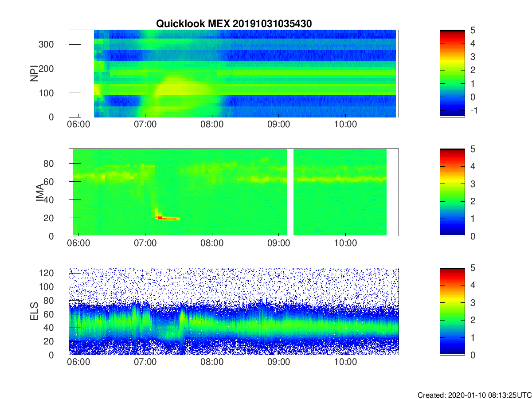
Task: Click the 10:00 tick label under the ELS panel
Action: tap(345, 362)
